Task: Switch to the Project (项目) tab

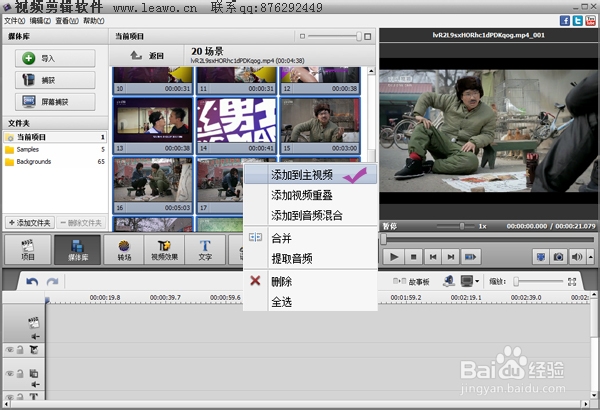Action: [x=28, y=250]
